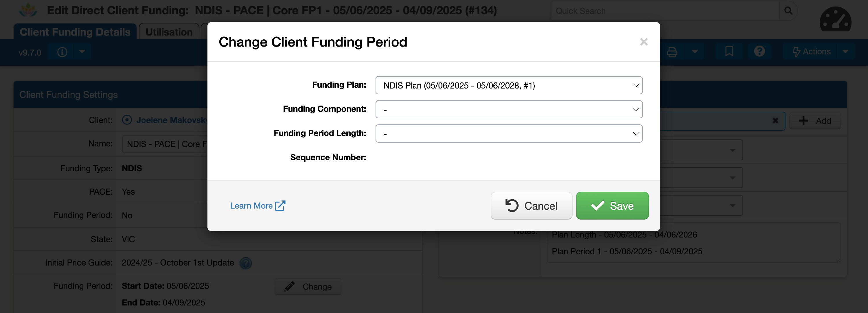Click in the Quick Search field
This screenshot has height=313, width=868.
point(664,11)
